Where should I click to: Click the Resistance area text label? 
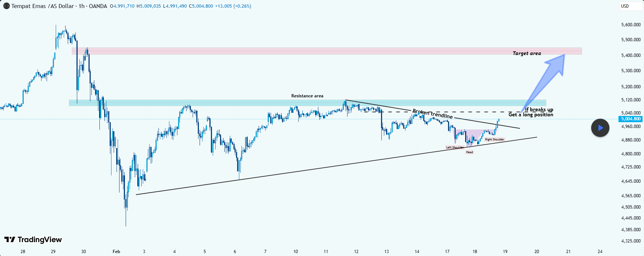[x=307, y=96]
